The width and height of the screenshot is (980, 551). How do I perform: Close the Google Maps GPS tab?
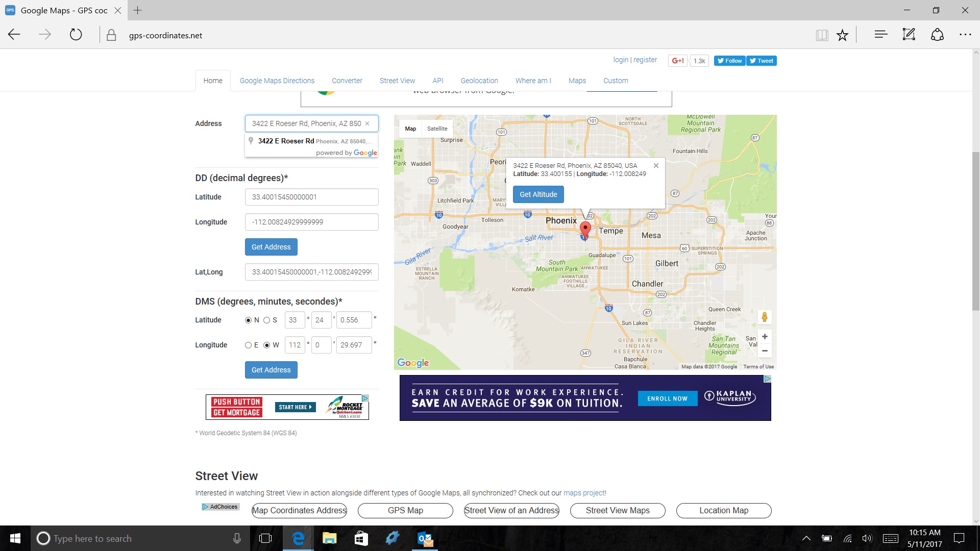click(x=118, y=10)
